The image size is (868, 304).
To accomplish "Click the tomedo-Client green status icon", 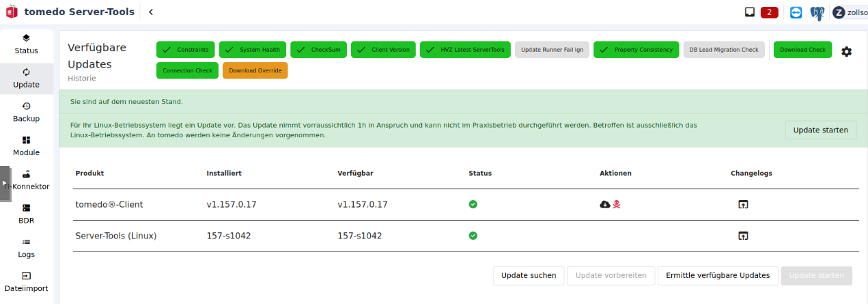I will 473,204.
